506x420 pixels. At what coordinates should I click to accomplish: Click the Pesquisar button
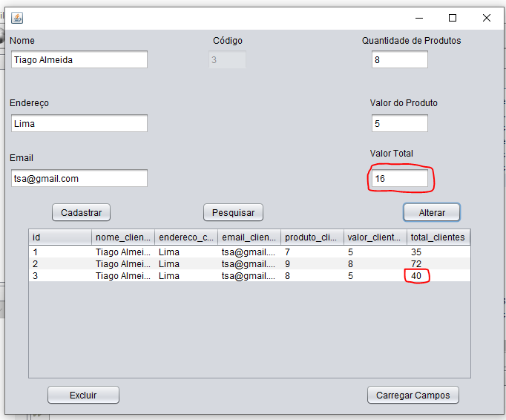pyautogui.click(x=233, y=212)
